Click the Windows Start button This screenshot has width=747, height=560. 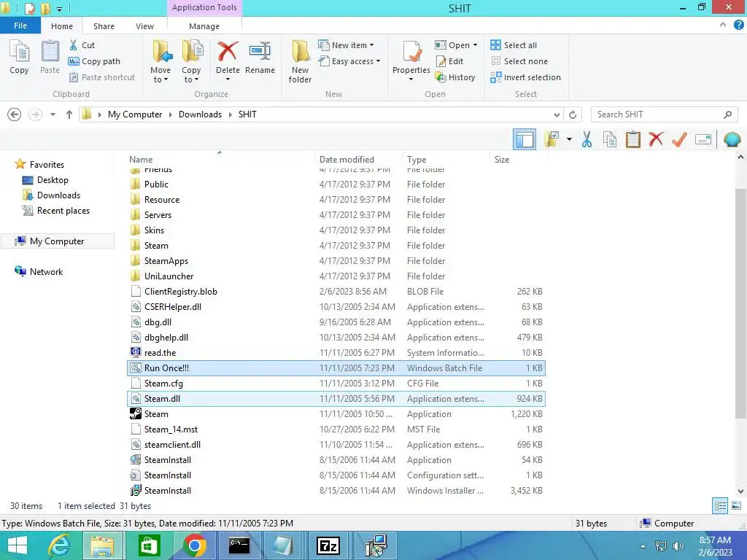[18, 546]
